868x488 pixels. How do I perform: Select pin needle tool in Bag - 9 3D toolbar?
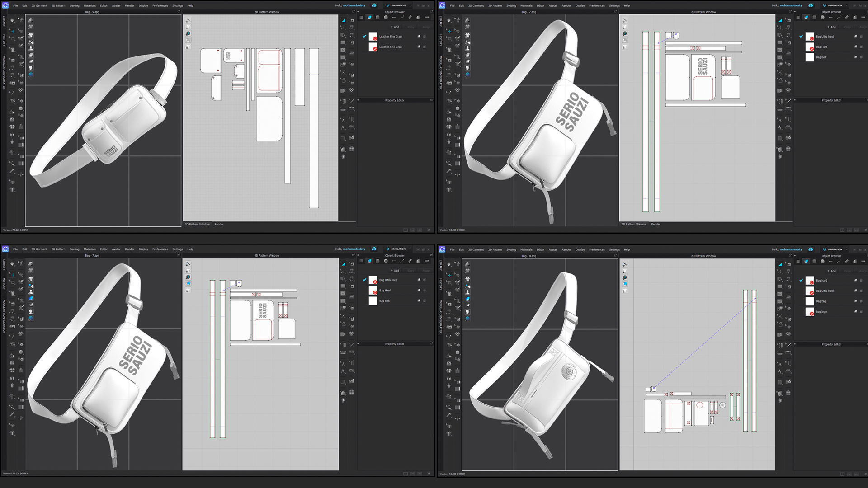(13, 93)
